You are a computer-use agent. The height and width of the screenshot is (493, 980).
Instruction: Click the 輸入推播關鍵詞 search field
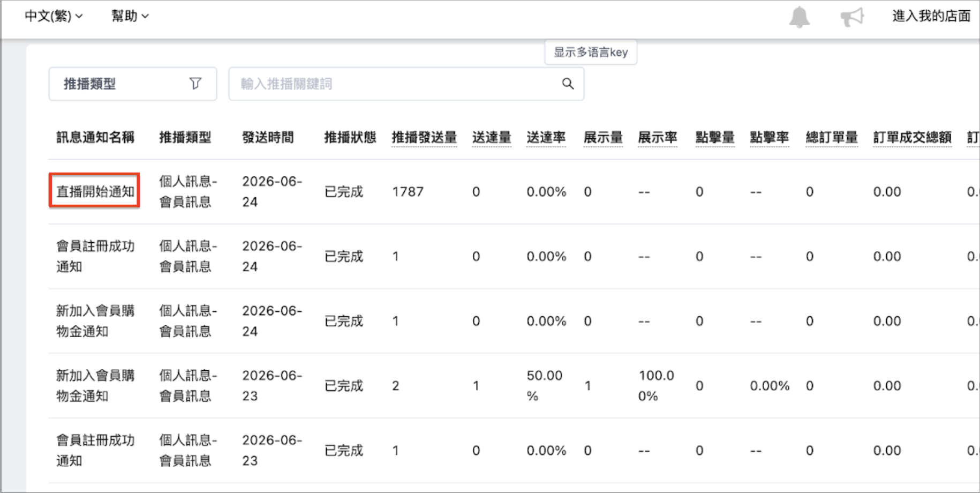406,84
